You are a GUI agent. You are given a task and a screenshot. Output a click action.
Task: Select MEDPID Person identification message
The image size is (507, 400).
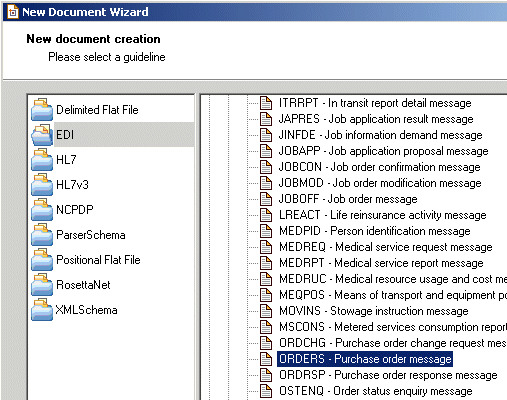[375, 231]
